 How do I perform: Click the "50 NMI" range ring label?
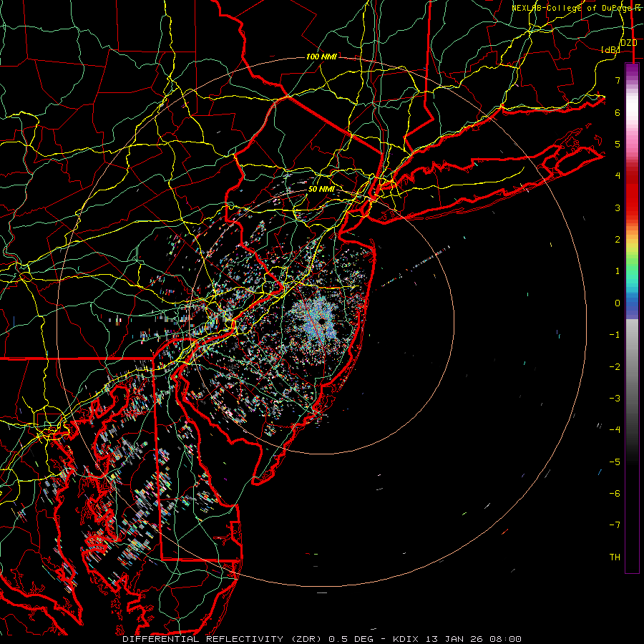pyautogui.click(x=321, y=190)
